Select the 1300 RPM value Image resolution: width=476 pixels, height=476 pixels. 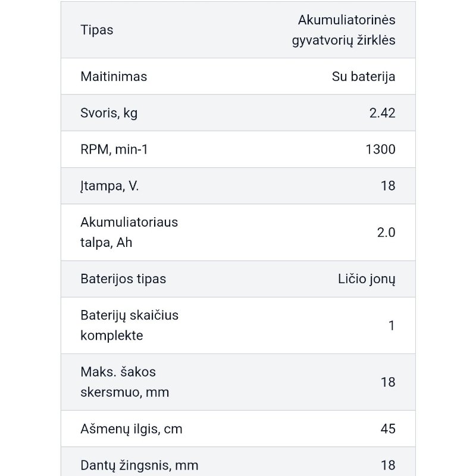tap(380, 149)
